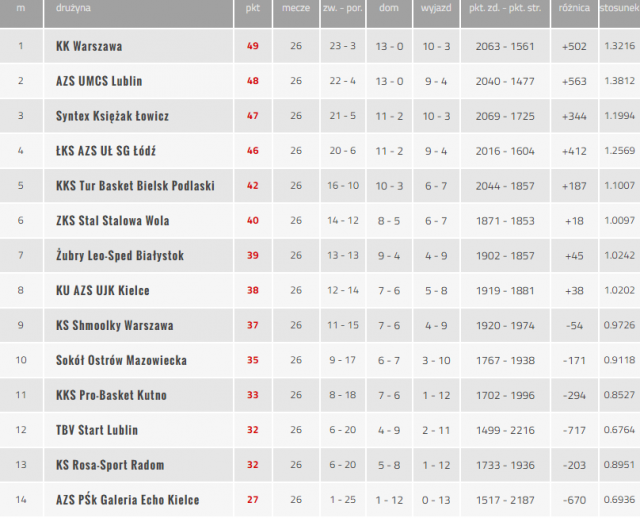Open ŁKS AZS UŁ SG Łódź team page
This screenshot has height=518, width=640.
(106, 151)
